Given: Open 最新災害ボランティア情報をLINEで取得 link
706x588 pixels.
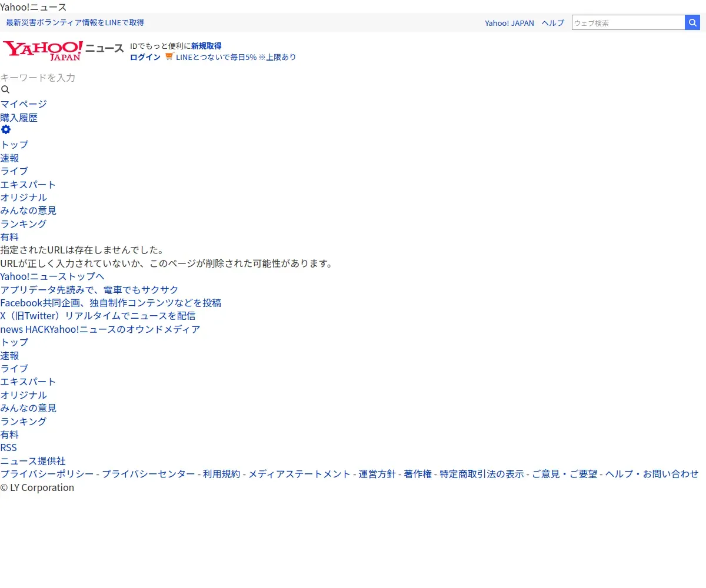Looking at the screenshot, I should click(75, 22).
